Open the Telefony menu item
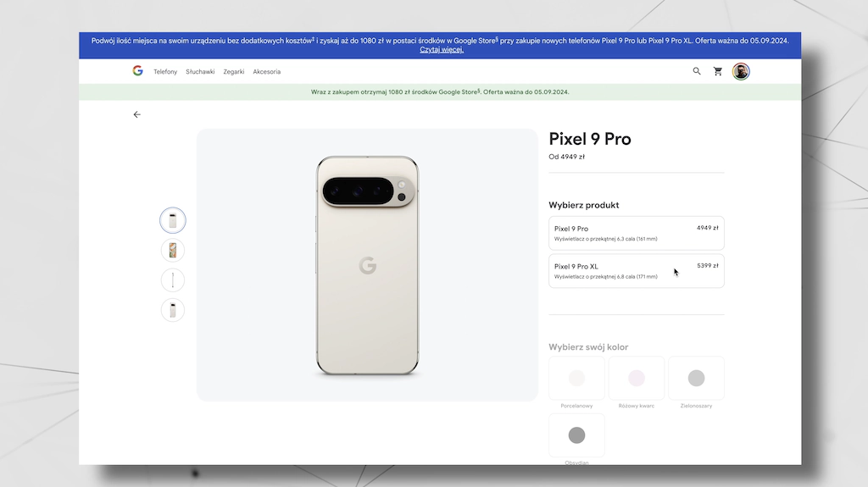Screen dimensions: 868x487 point(165,71)
